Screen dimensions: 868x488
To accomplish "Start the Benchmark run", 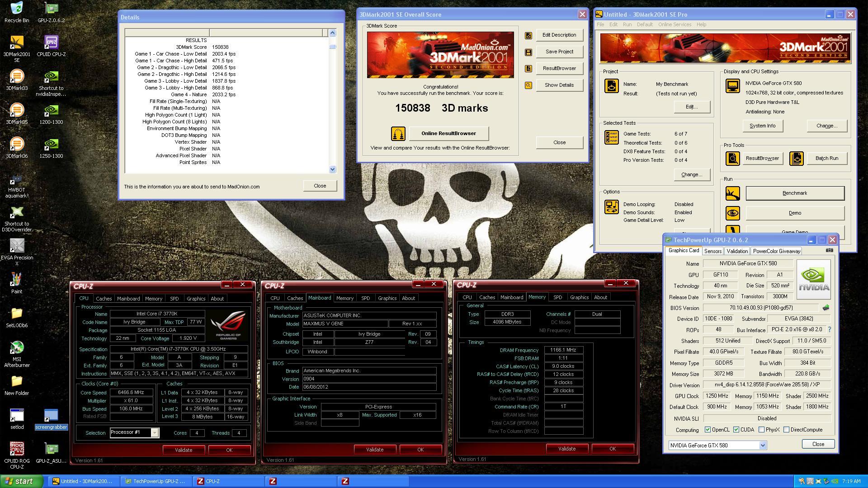I will coord(794,193).
